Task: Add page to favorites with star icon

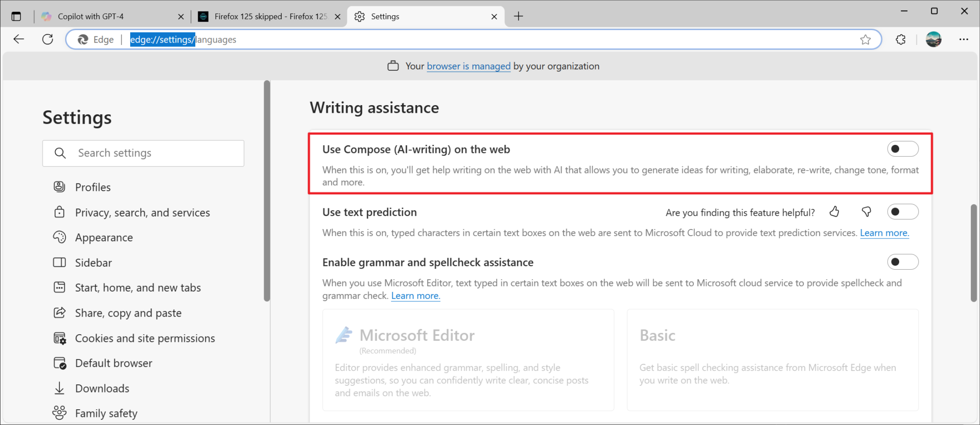Action: point(865,40)
